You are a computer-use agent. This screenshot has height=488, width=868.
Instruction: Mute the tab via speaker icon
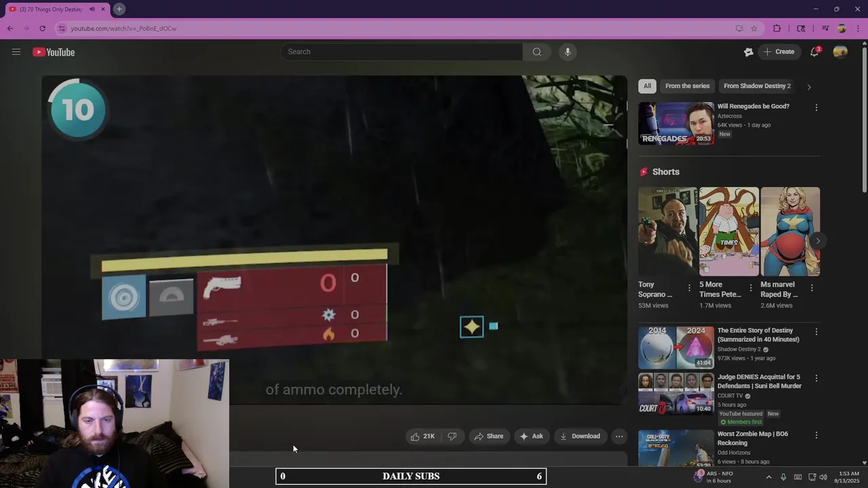pos(92,9)
